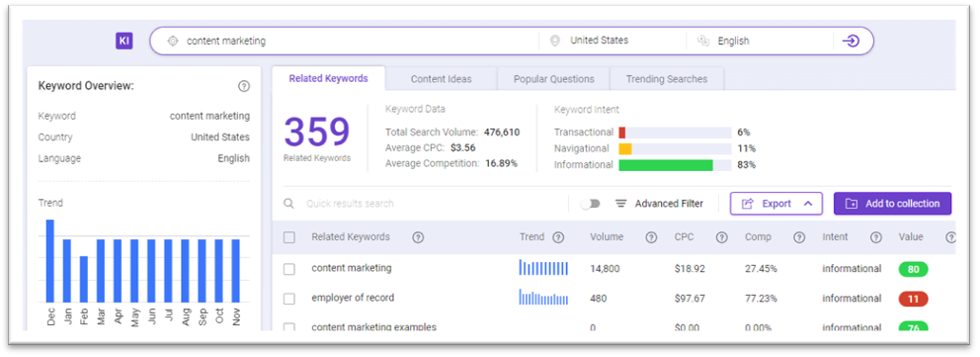Click the purple KI logo icon
This screenshot has height=357, width=980.
[124, 42]
